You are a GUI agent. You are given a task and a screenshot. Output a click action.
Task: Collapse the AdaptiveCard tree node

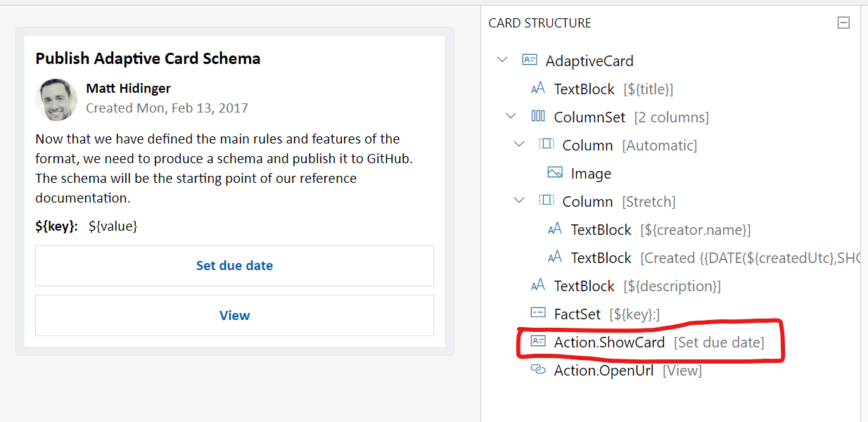tap(502, 60)
